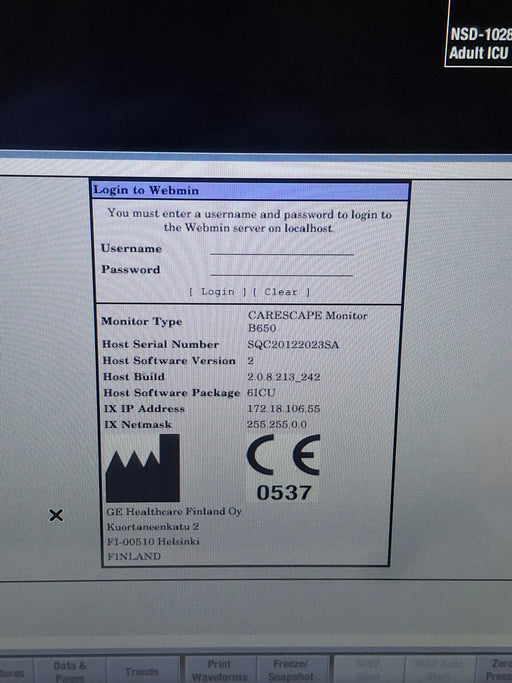Click the 'FINLAND' address line
This screenshot has height=683, width=512.
(134, 556)
